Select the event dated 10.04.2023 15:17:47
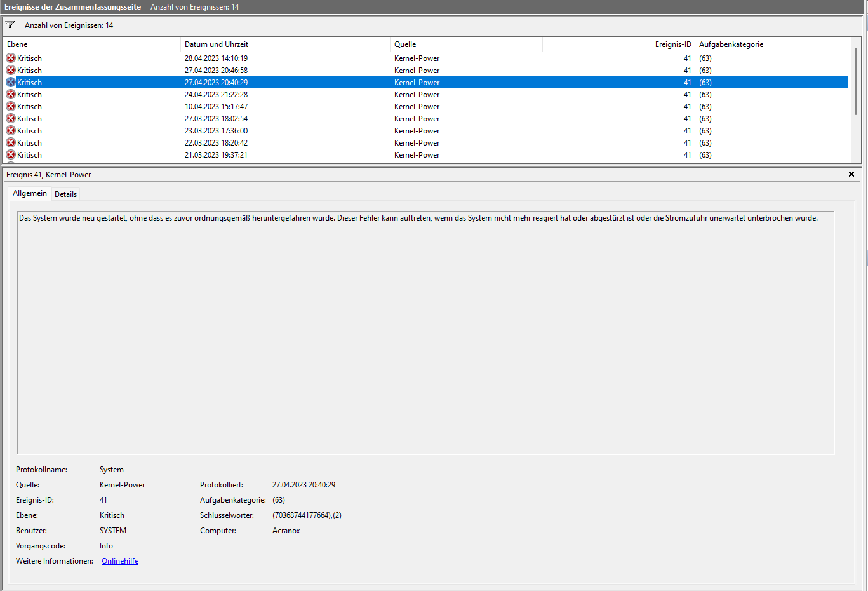Screen dimensions: 868x591 click(426, 106)
